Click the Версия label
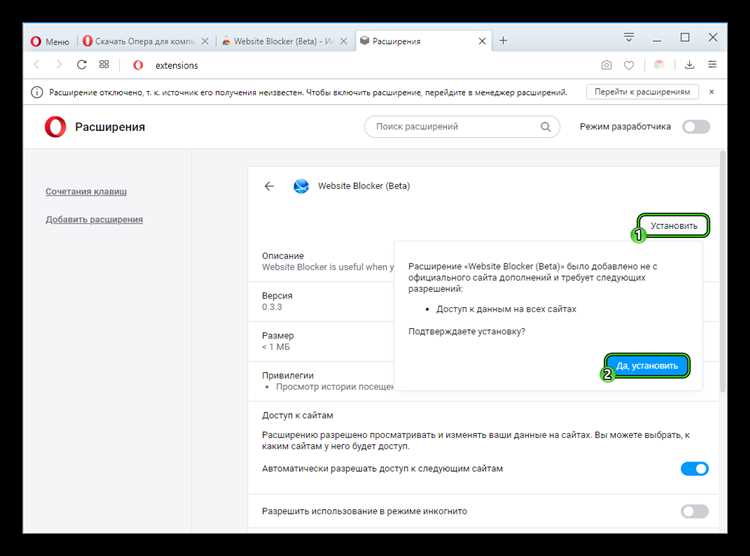 pos(277,296)
